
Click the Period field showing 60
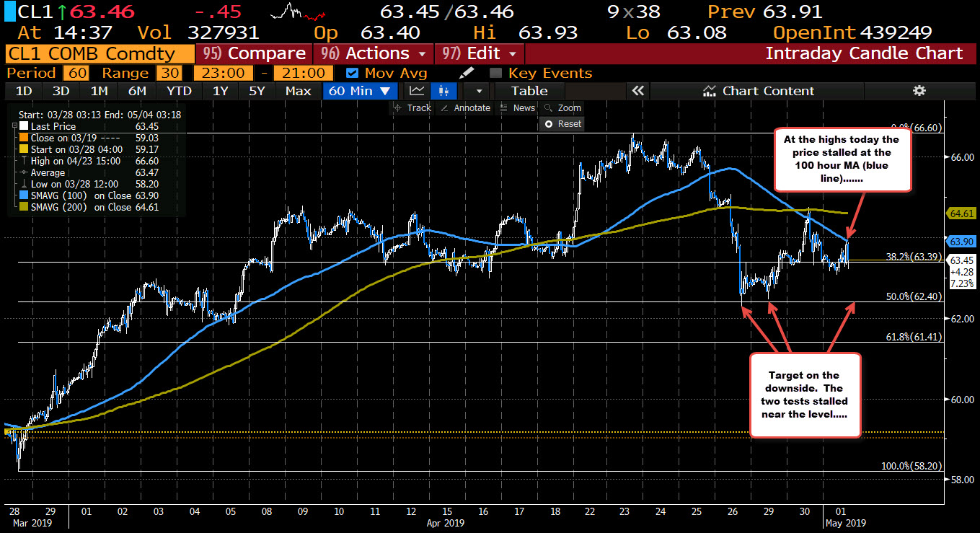pos(76,73)
